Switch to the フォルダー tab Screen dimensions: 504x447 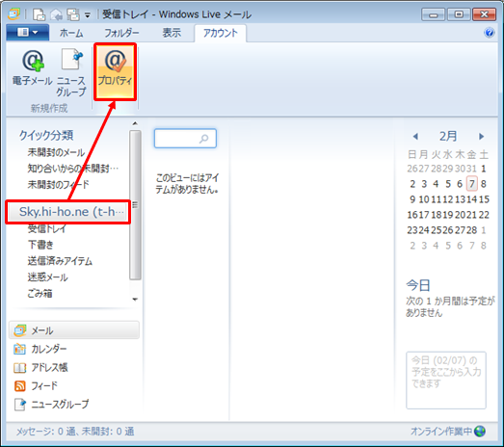121,33
